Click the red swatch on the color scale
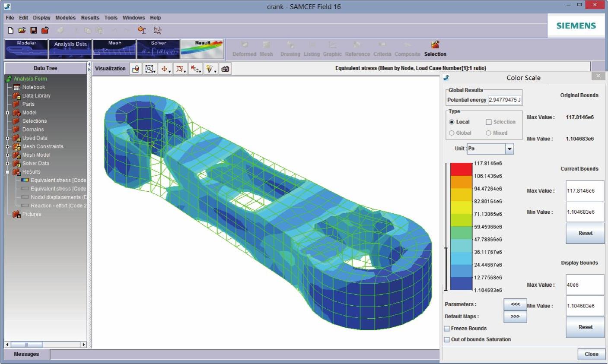608x364 pixels. [461, 169]
